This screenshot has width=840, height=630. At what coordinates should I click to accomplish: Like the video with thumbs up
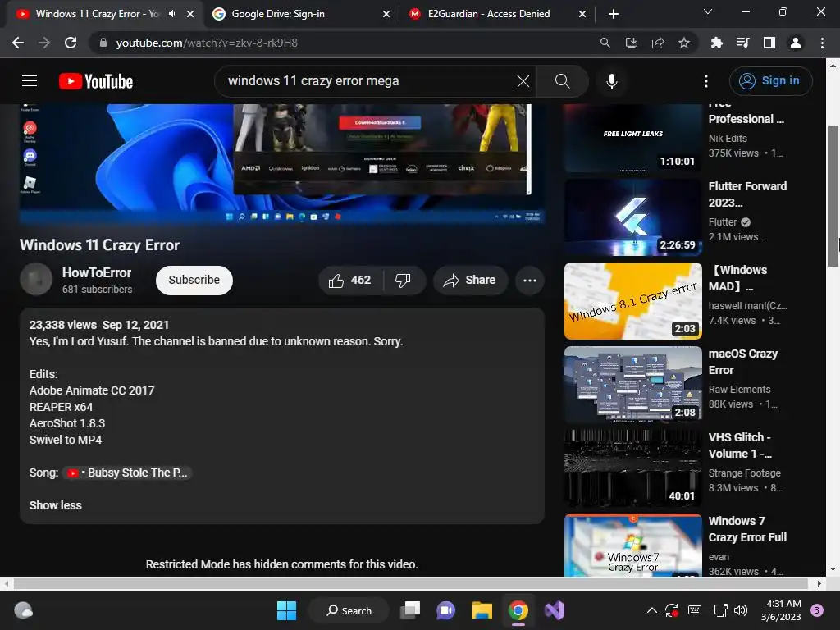coord(349,281)
